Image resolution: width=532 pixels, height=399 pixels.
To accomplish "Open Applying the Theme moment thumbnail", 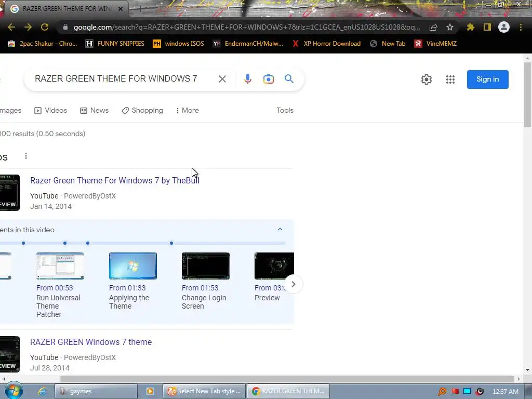I will click(133, 266).
